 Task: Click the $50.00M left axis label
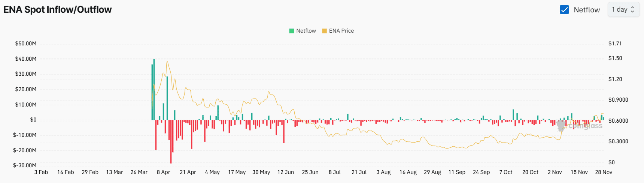point(26,43)
